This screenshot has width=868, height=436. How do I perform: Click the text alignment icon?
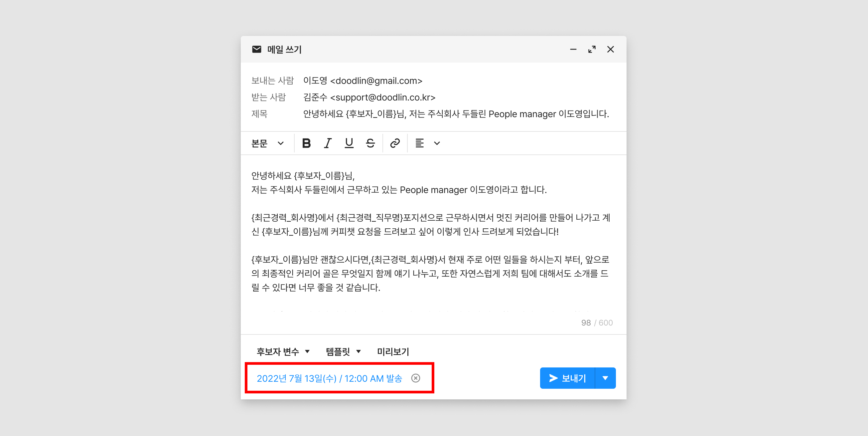(x=419, y=143)
